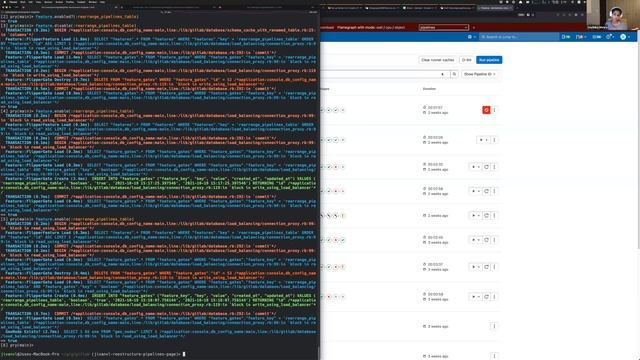Click last passed stage icon in 00:02:48 row
The image size is (640, 360).
pyautogui.click(x=343, y=240)
